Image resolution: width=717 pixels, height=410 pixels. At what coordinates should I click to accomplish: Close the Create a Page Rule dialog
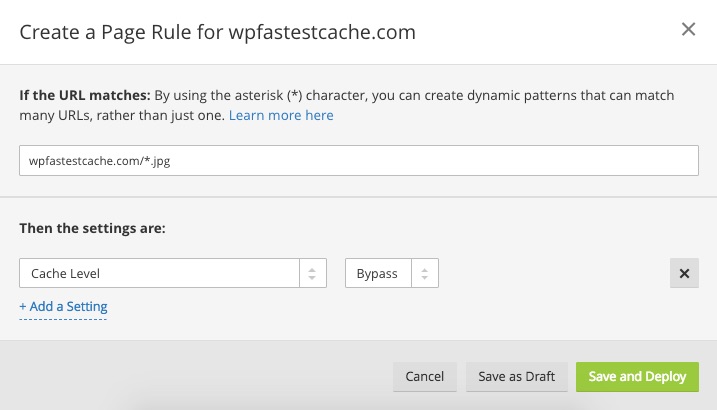coord(688,30)
